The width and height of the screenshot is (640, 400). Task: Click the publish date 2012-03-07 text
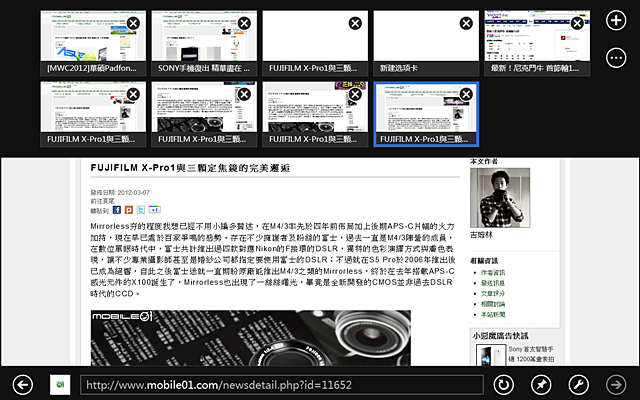click(x=133, y=192)
